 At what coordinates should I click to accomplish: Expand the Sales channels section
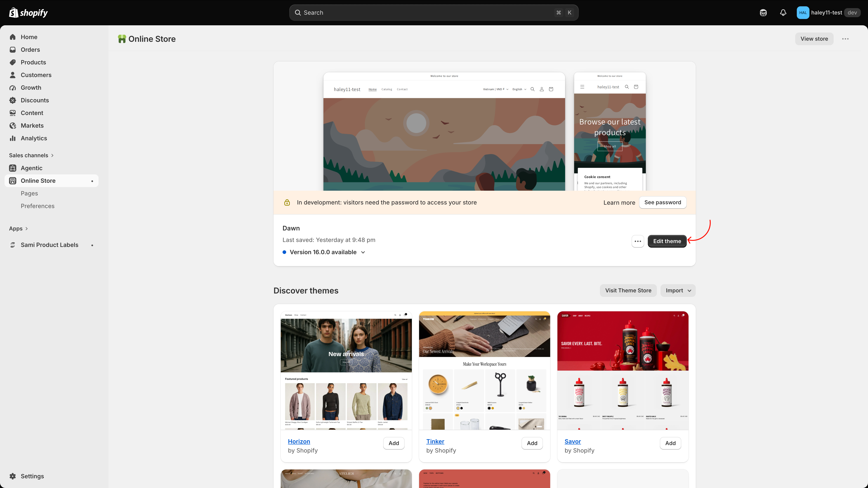(x=31, y=155)
